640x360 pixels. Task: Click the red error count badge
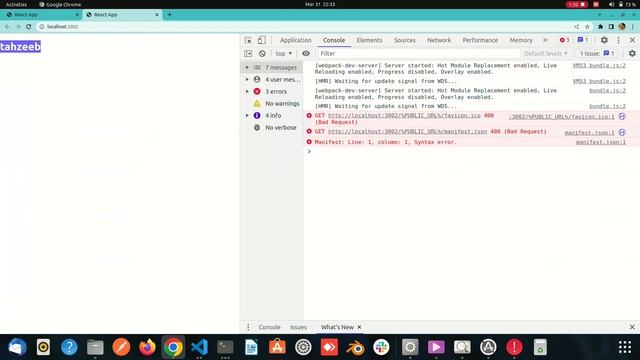pos(564,40)
